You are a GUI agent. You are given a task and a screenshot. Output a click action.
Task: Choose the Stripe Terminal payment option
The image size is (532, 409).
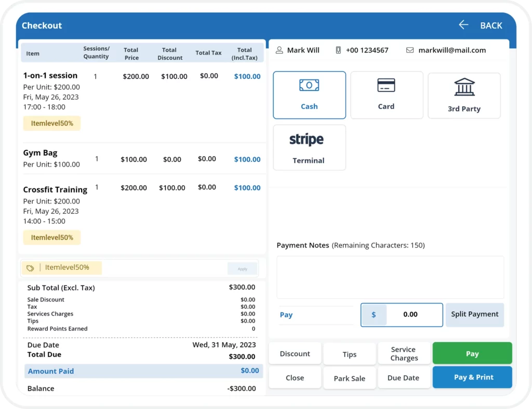tap(309, 147)
